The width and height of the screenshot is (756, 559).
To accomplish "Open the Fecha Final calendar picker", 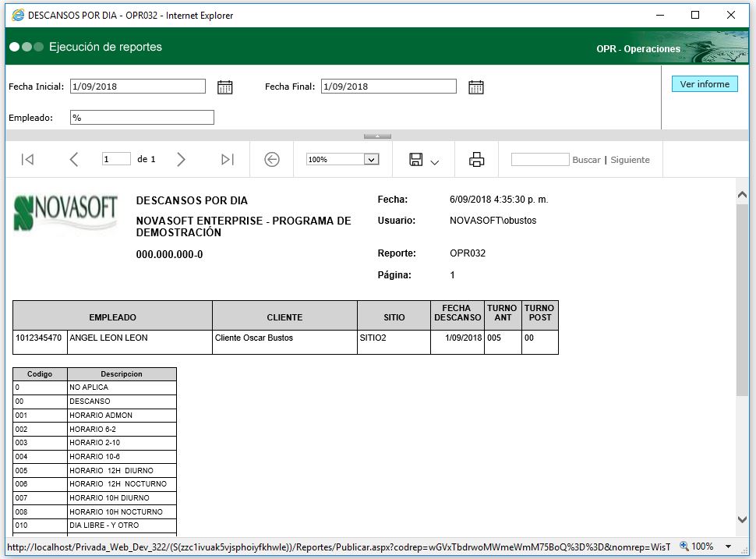I will tap(476, 87).
